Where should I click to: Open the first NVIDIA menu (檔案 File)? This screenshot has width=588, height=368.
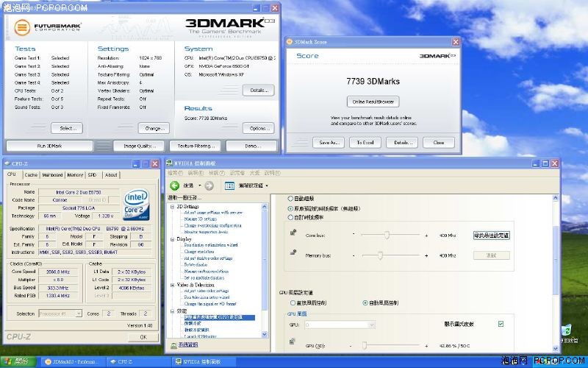[175, 173]
